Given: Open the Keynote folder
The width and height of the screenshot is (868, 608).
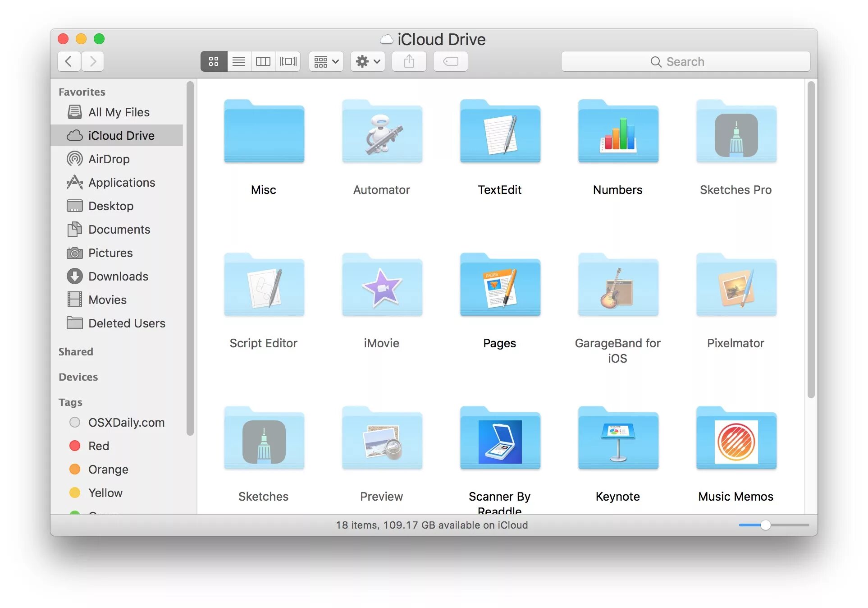Looking at the screenshot, I should [618, 438].
